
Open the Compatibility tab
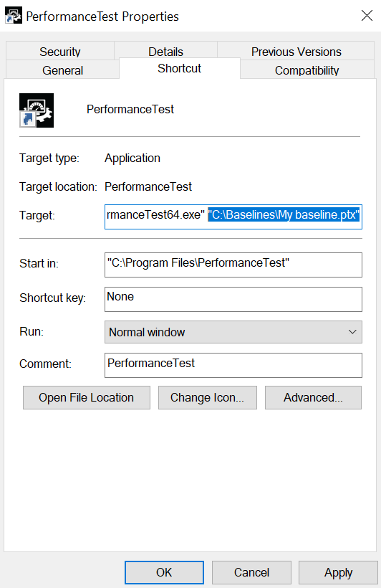pyautogui.click(x=307, y=70)
